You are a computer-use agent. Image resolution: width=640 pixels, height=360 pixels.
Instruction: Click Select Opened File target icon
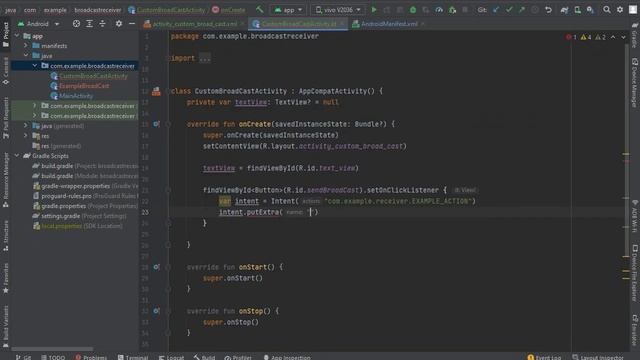76,24
